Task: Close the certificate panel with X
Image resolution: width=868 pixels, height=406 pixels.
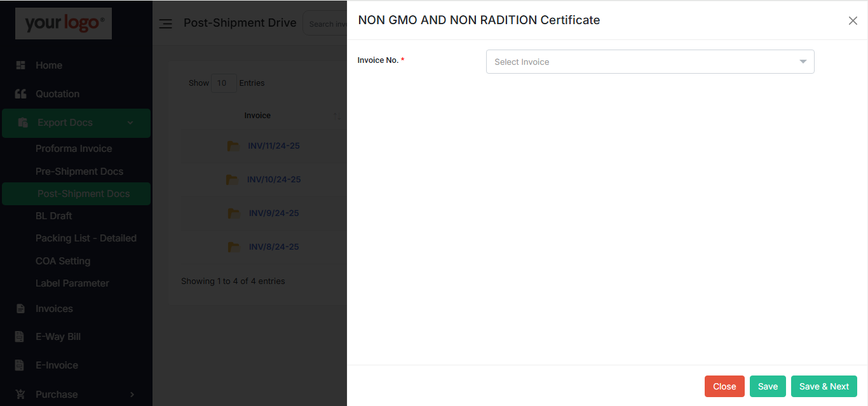Action: (853, 21)
